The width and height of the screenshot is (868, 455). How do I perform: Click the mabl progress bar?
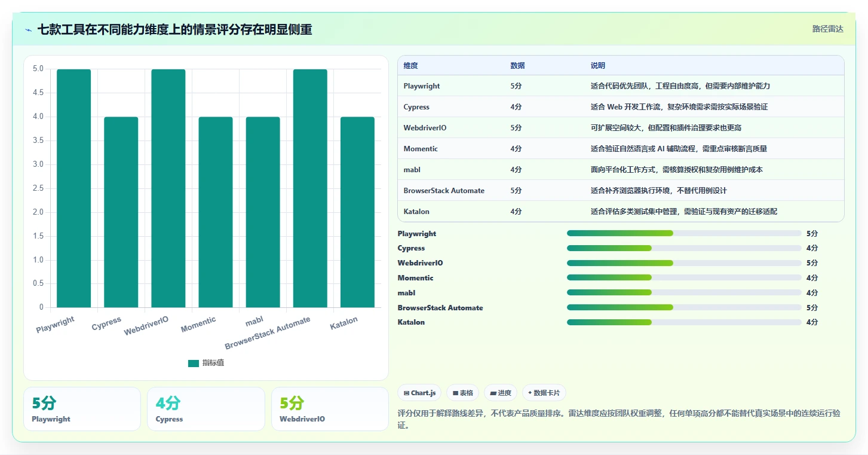pos(684,292)
